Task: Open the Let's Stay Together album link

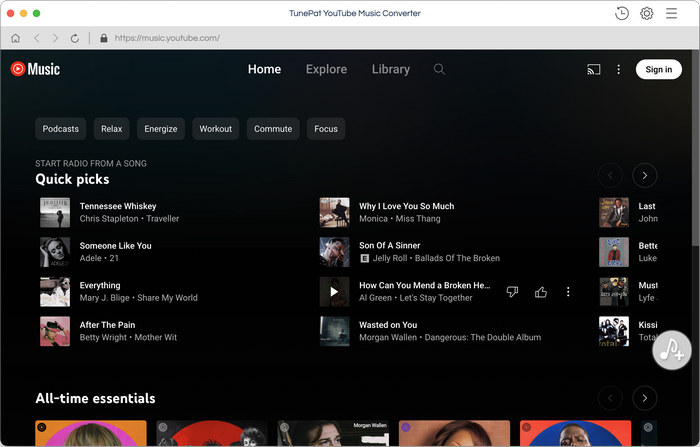Action: [x=436, y=298]
